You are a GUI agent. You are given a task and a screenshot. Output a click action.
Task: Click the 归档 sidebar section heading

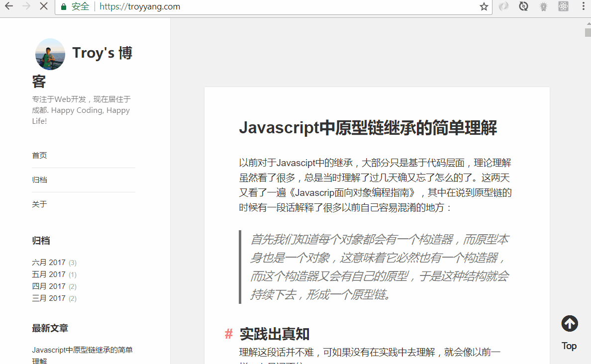pyautogui.click(x=41, y=240)
